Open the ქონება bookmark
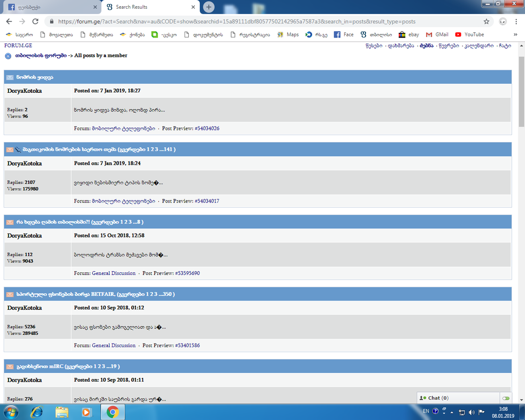This screenshot has width=525, height=420. [x=132, y=34]
